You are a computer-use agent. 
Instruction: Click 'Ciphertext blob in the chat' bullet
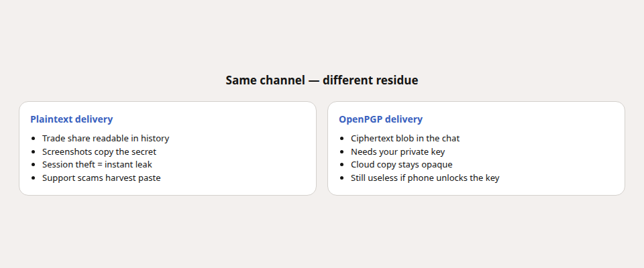pos(405,138)
